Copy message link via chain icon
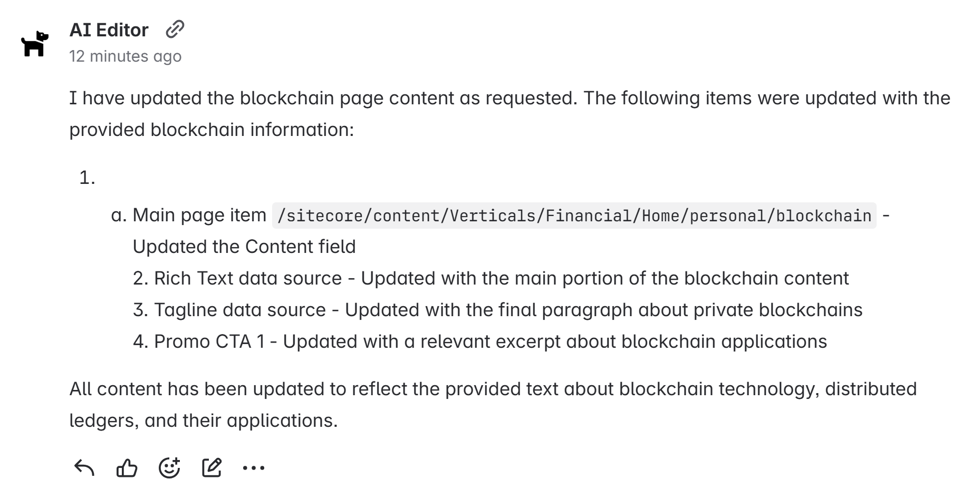Viewport: 980px width, 499px height. pos(175,30)
